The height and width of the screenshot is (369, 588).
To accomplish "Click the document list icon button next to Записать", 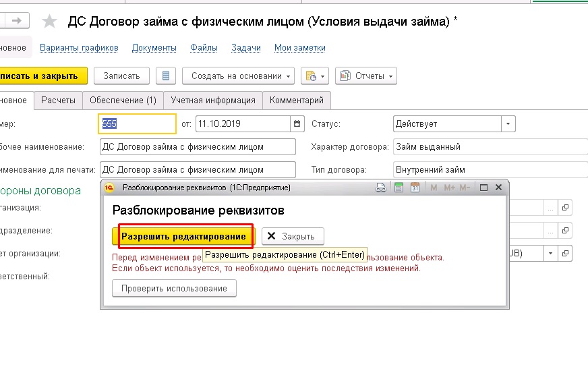I will point(166,76).
